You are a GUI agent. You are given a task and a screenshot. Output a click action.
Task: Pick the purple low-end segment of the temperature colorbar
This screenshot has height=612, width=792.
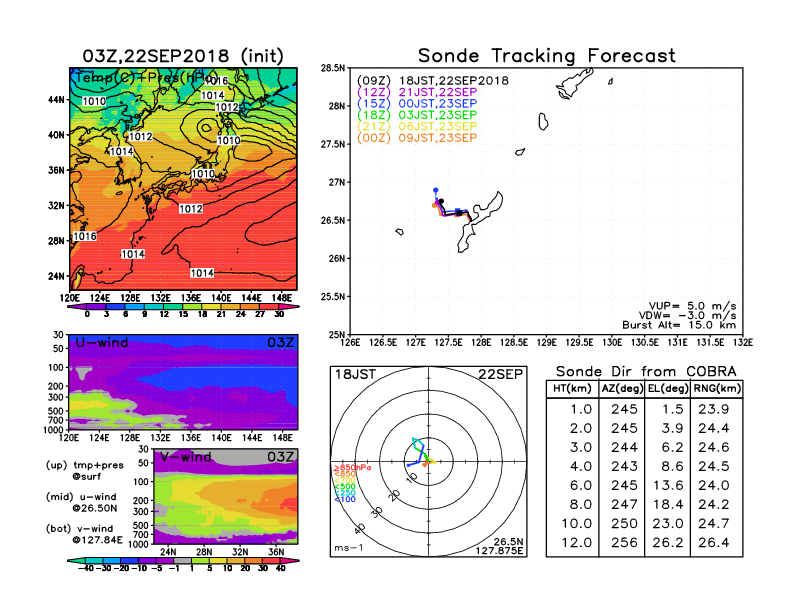coord(76,307)
